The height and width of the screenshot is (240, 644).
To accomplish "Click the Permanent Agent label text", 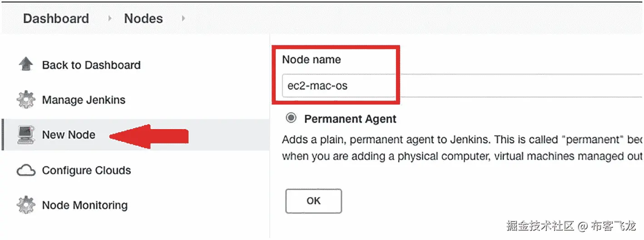I will (350, 119).
